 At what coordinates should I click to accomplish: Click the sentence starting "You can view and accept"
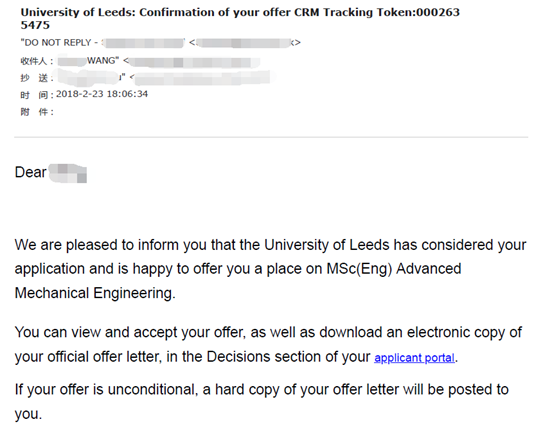tap(269, 344)
